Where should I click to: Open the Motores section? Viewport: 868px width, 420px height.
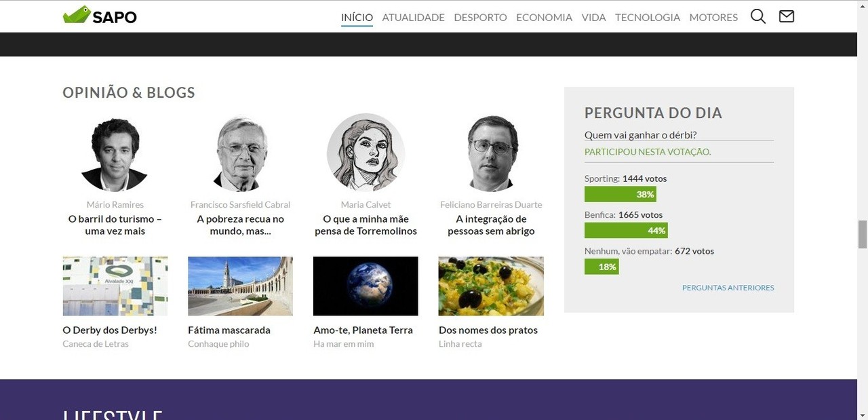(x=713, y=18)
